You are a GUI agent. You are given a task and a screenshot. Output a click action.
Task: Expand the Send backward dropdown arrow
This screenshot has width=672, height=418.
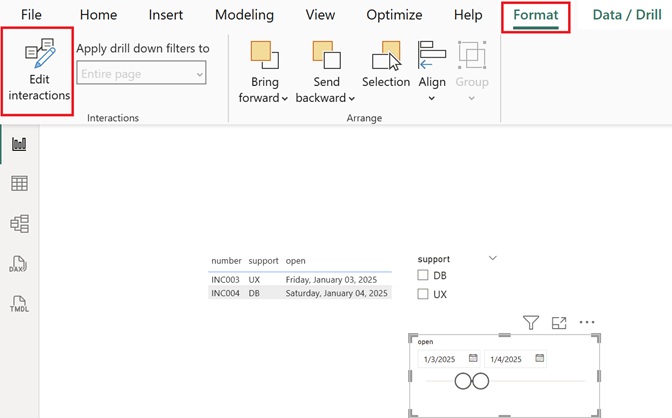point(351,99)
